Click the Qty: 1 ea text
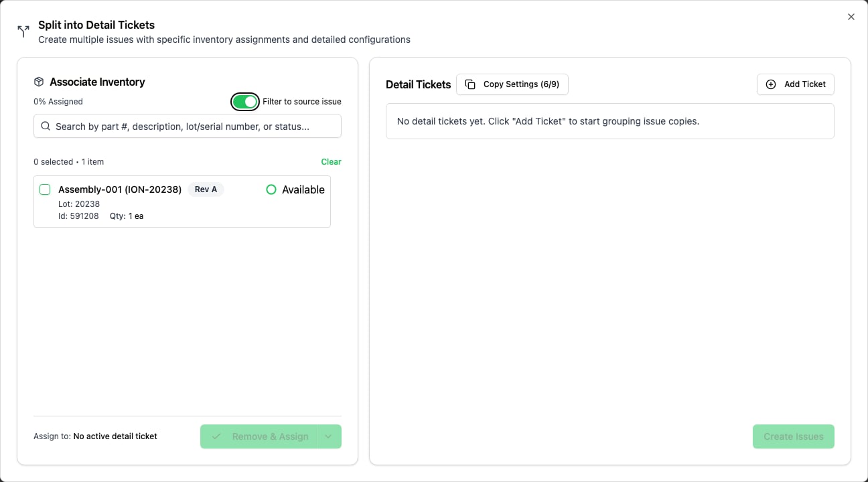Viewport: 868px width, 482px height. tap(127, 216)
